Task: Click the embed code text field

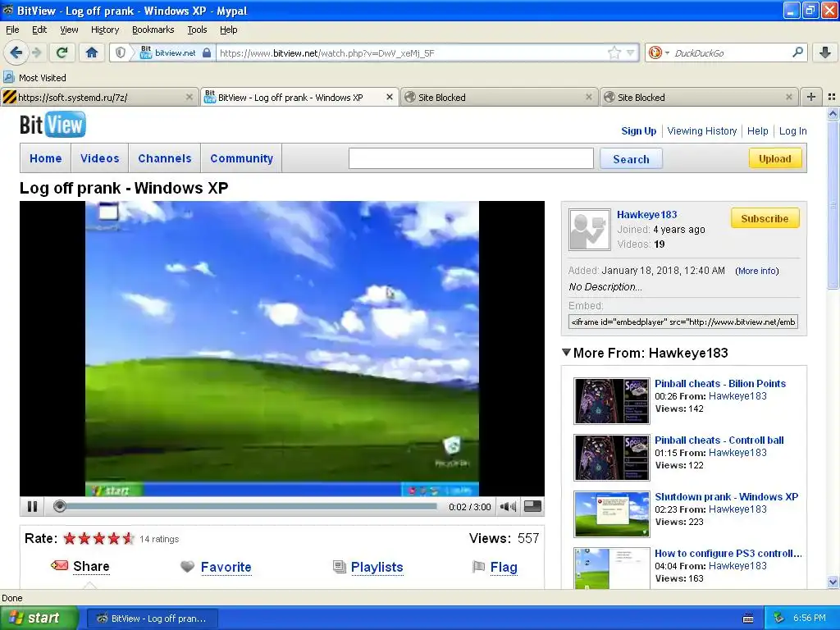Action: coord(683,322)
